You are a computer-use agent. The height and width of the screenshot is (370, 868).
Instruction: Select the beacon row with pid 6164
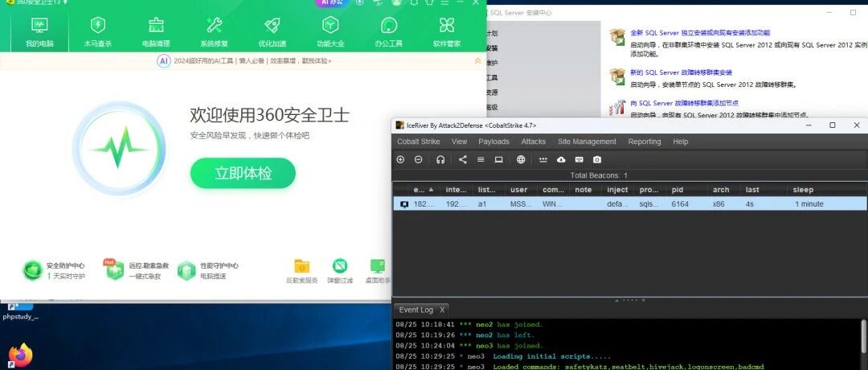[630, 203]
